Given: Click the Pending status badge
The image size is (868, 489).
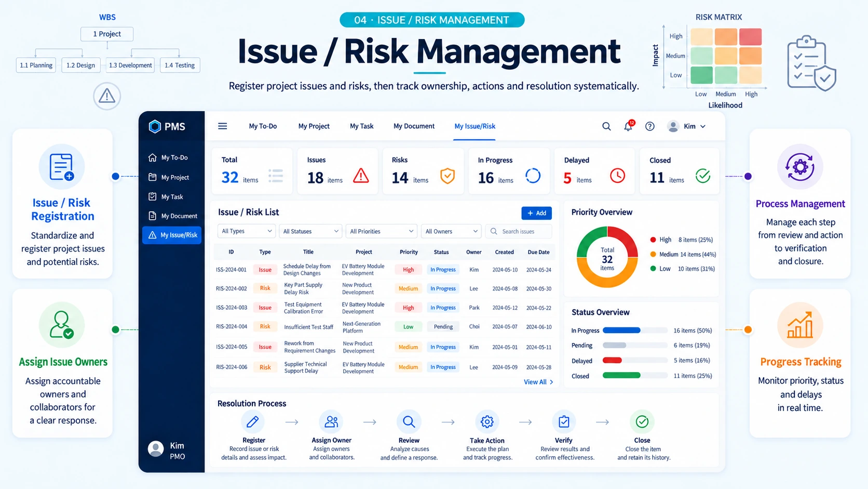Looking at the screenshot, I should [x=443, y=327].
